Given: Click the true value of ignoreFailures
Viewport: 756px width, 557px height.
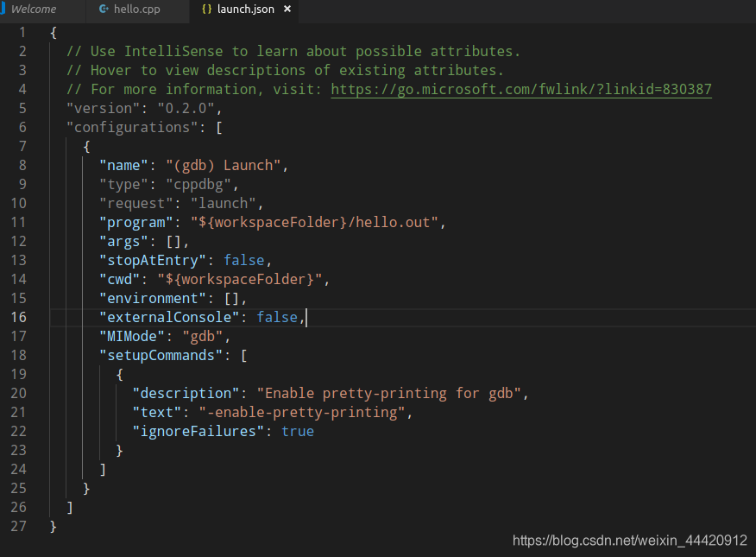Looking at the screenshot, I should click(x=298, y=431).
